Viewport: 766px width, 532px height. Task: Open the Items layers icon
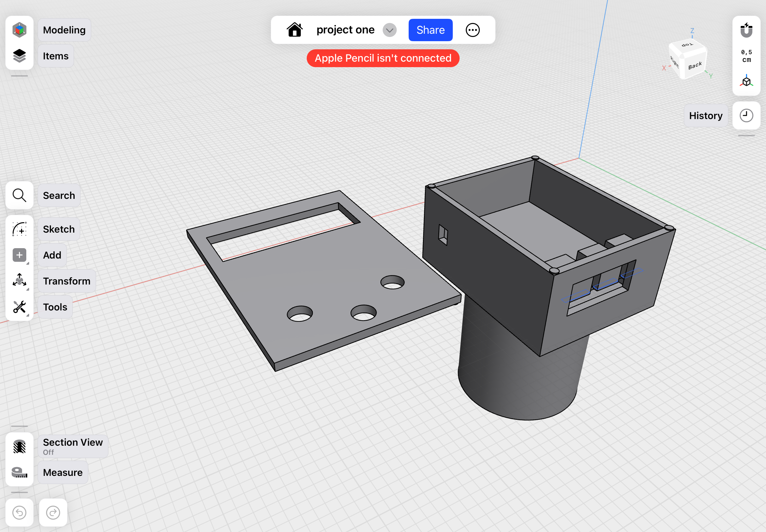[19, 56]
